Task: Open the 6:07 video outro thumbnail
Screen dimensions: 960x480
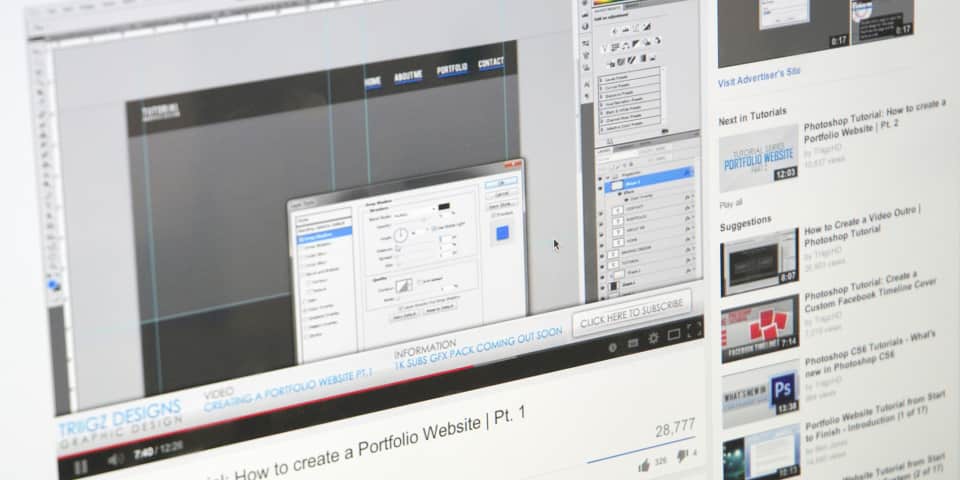Action: click(x=760, y=261)
